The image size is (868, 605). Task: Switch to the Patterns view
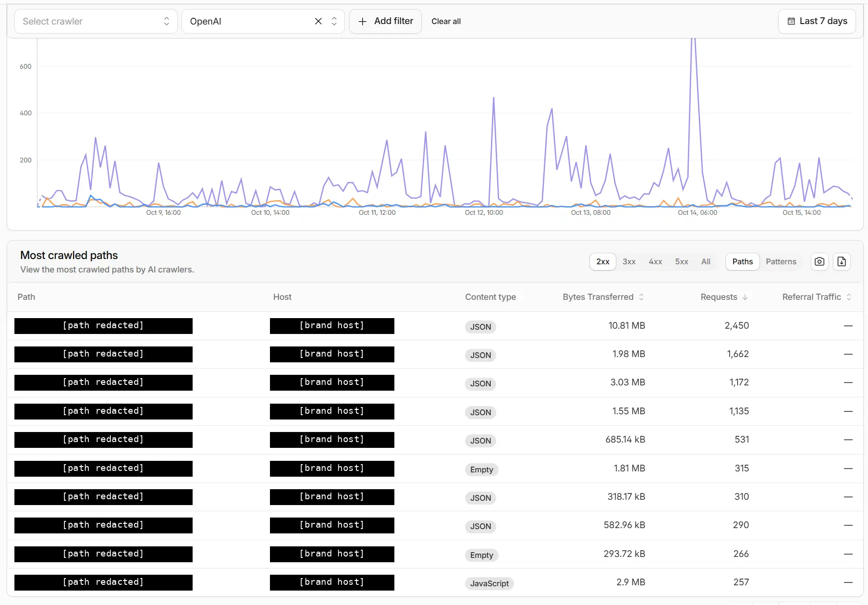coord(781,261)
